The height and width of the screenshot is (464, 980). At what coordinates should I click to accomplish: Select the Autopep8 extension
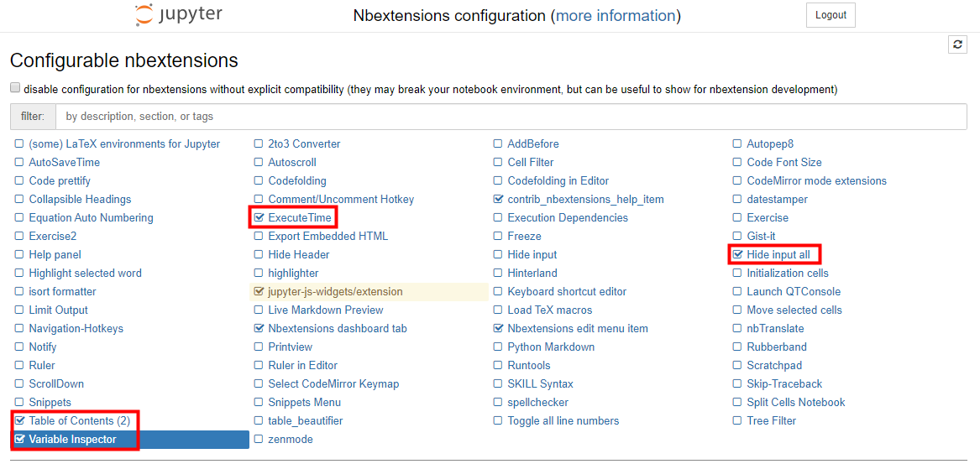pos(770,144)
